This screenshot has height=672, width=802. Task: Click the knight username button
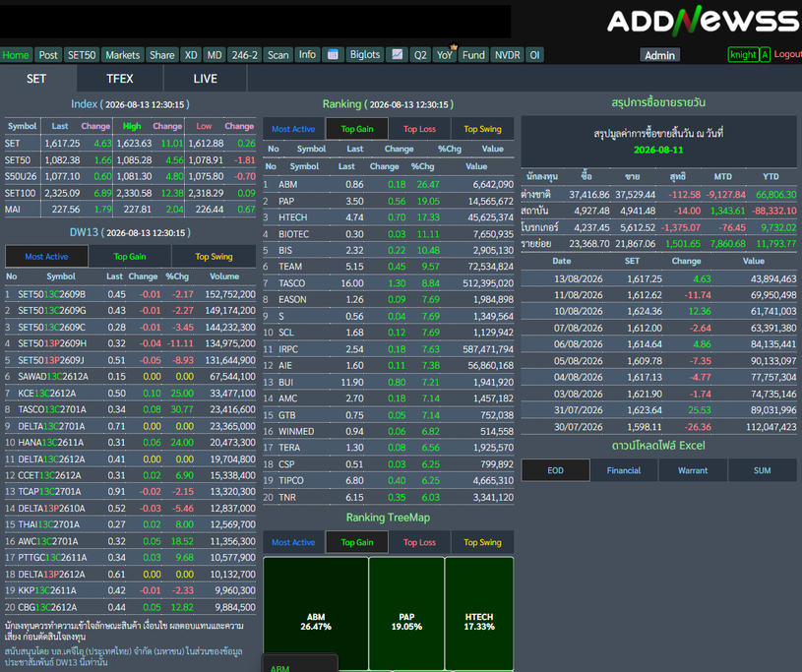(743, 55)
